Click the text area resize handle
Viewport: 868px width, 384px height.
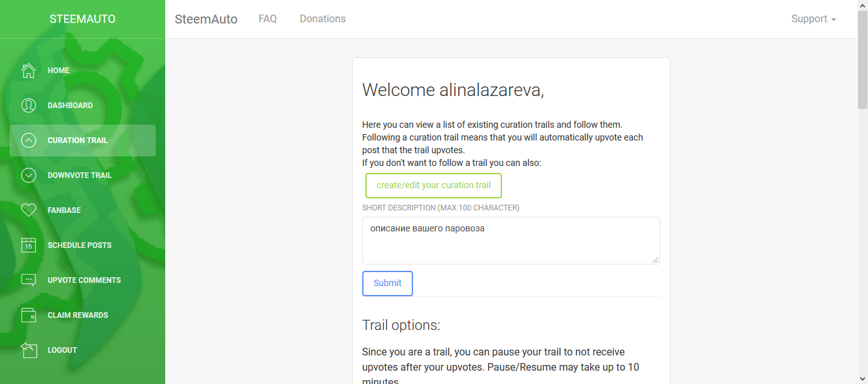click(655, 259)
